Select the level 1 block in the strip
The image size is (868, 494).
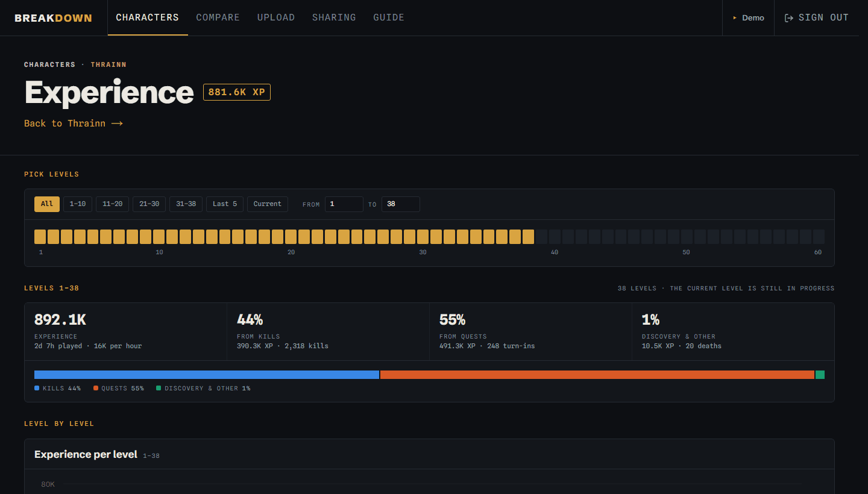(x=40, y=237)
